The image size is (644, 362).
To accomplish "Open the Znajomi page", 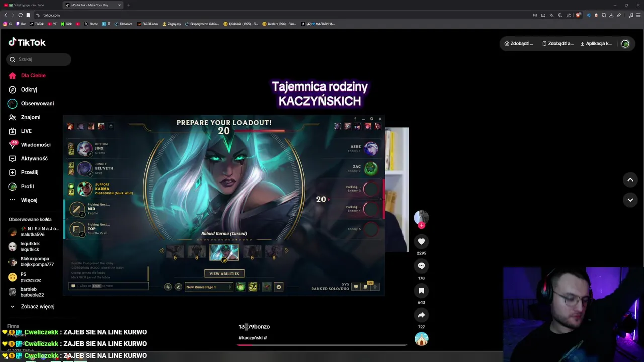I will [x=24, y=117].
